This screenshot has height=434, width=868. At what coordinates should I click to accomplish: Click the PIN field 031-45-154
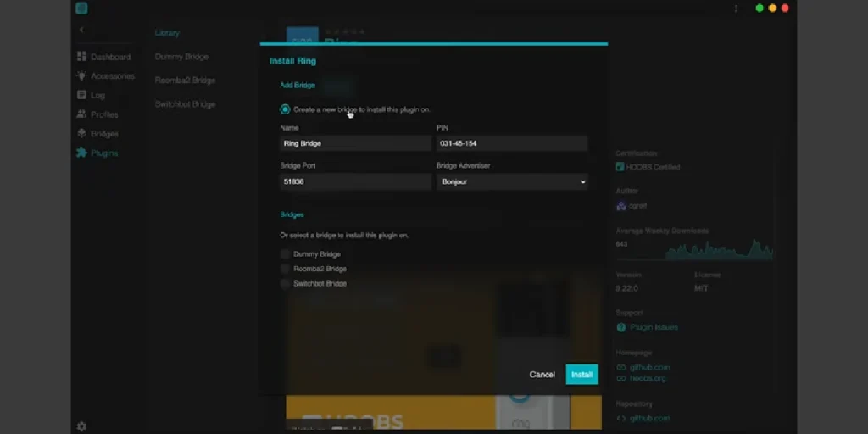pos(511,143)
